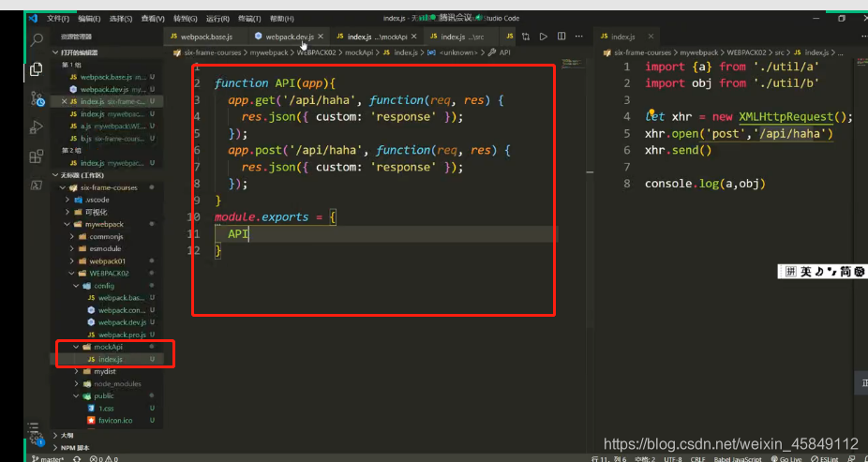Open the 查看(V) menu
This screenshot has height=462, width=868.
(153, 18)
